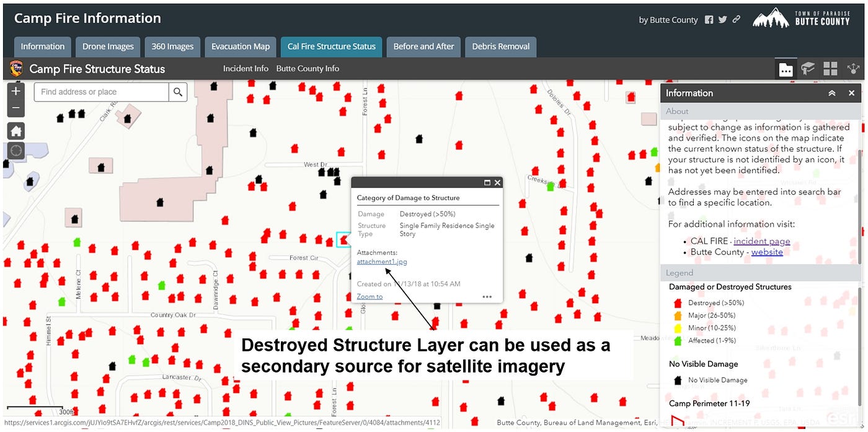Click green Affected (1-9%) legend swatch
This screenshot has width=868, height=432.
click(x=677, y=340)
